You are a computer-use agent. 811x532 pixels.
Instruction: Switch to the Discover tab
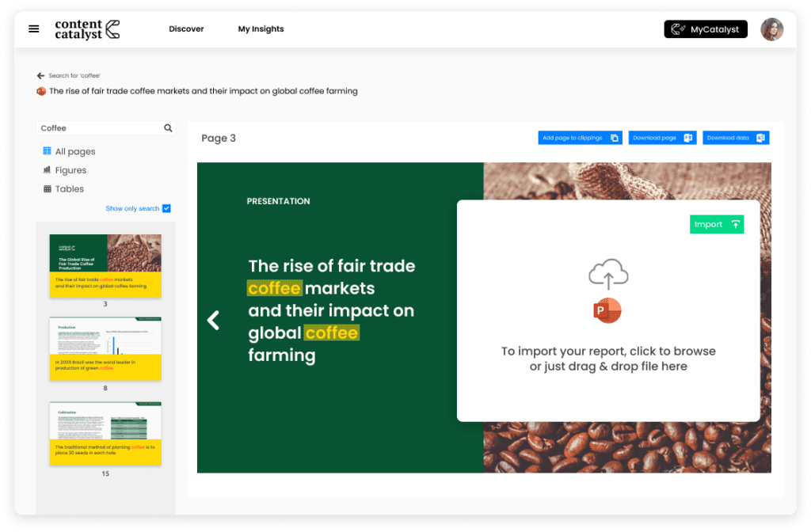click(186, 28)
